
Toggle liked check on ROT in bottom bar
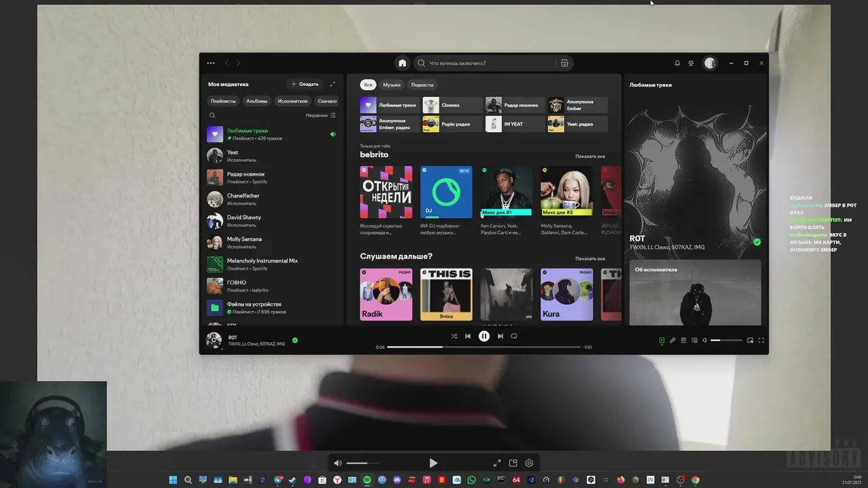click(295, 340)
